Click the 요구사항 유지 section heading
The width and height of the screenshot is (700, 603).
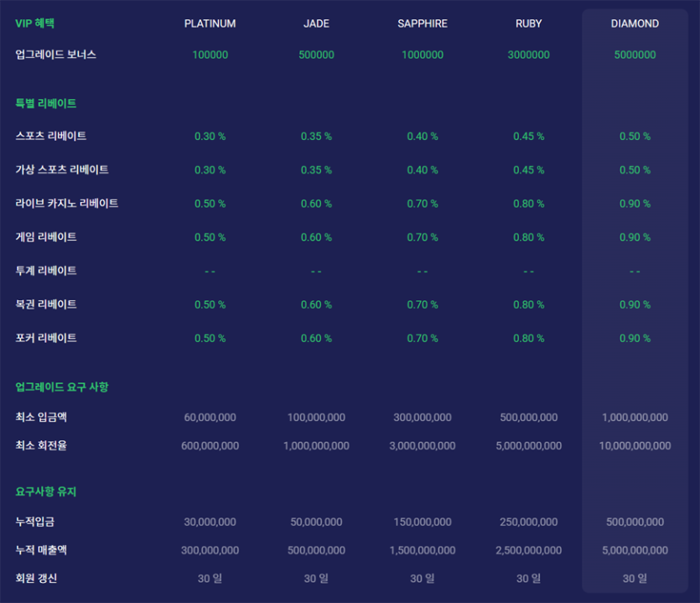[x=46, y=491]
